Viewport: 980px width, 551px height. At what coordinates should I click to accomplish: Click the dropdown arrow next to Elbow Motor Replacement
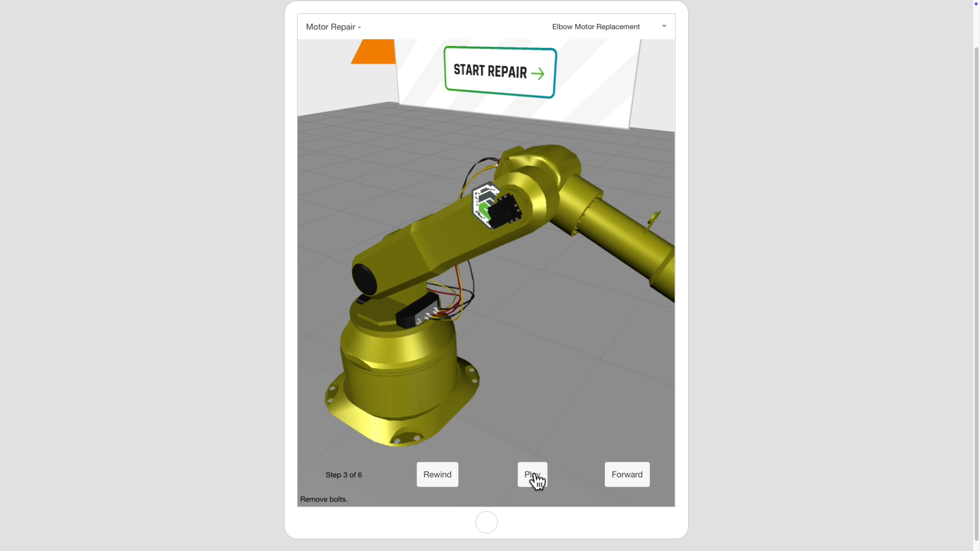[x=664, y=26]
